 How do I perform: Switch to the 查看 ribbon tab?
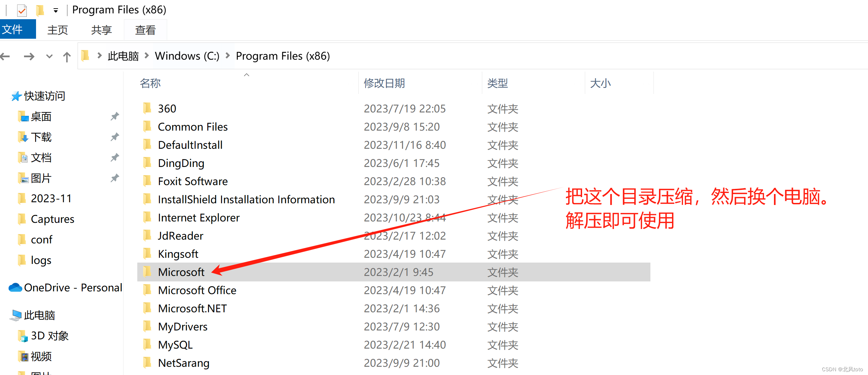pos(145,30)
